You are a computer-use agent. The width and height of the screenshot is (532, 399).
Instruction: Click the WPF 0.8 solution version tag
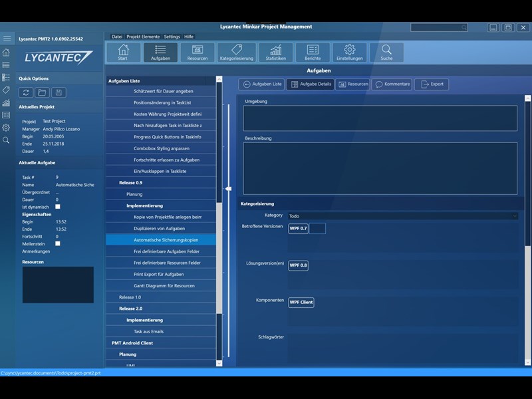click(298, 265)
